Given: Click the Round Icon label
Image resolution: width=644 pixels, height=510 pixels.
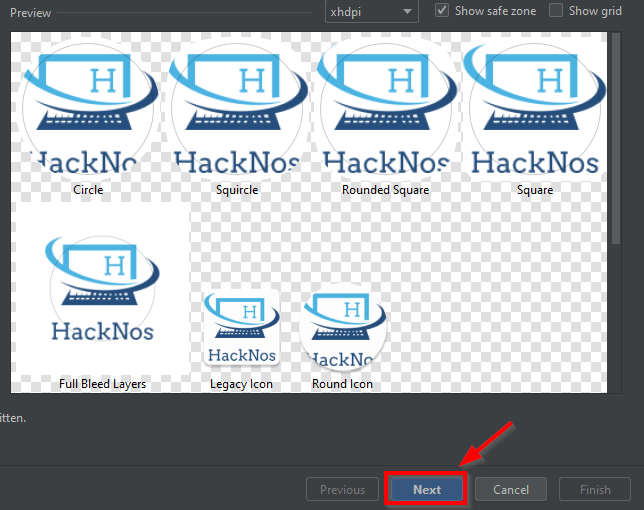Looking at the screenshot, I should [x=343, y=384].
